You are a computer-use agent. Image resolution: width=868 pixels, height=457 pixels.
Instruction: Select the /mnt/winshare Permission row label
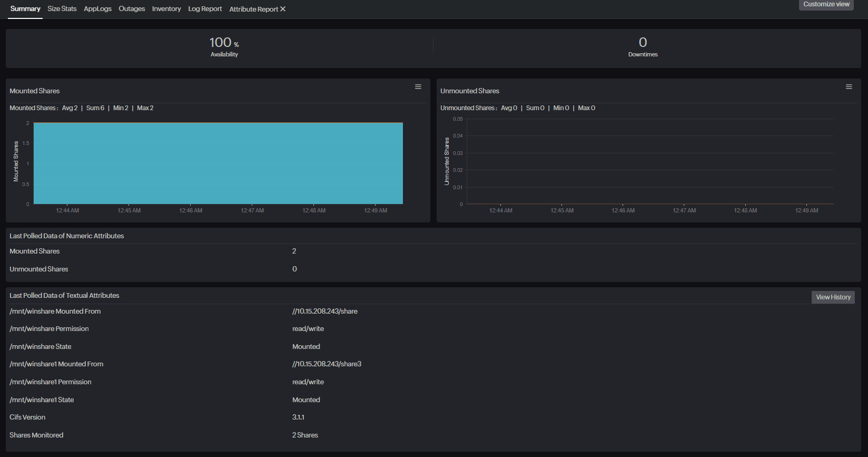49,329
